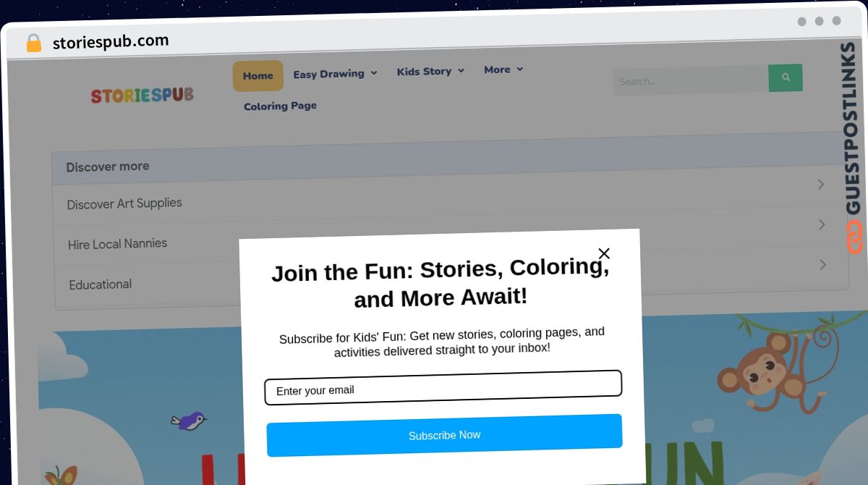868x485 pixels.
Task: Click the Enter your email field
Action: coord(443,387)
